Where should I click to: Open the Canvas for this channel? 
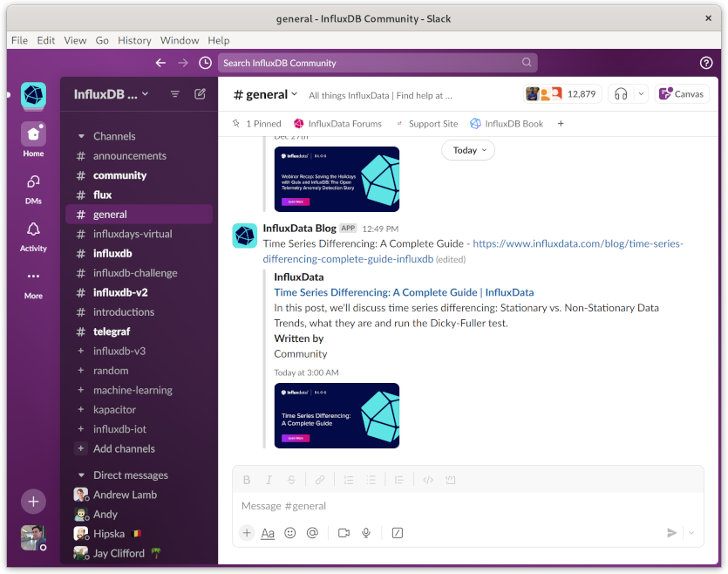pos(681,93)
